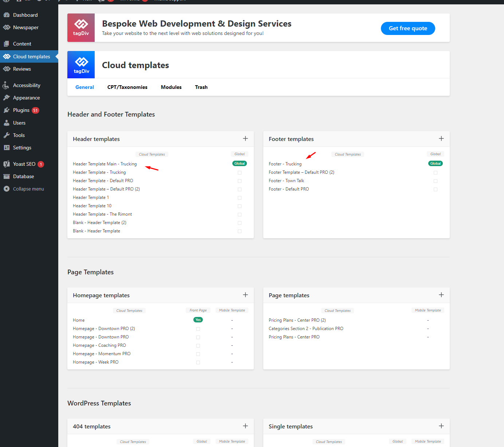Click the Users icon in sidebar

(x=7, y=123)
